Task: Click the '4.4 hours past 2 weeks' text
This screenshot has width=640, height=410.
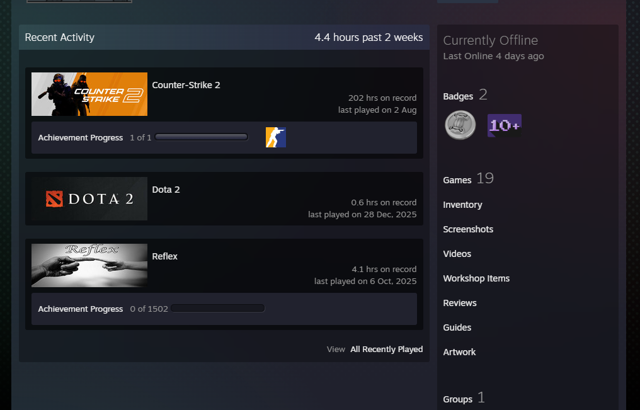Action: pyautogui.click(x=369, y=37)
